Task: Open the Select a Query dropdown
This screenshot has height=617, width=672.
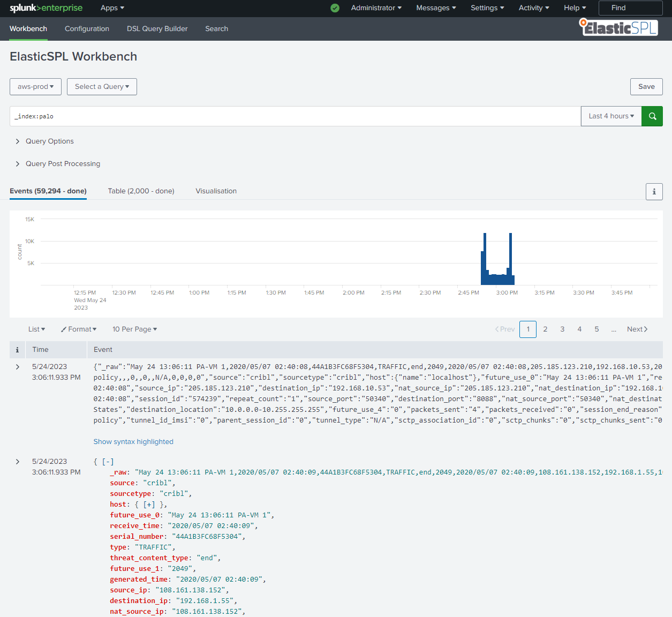Action: (x=102, y=86)
